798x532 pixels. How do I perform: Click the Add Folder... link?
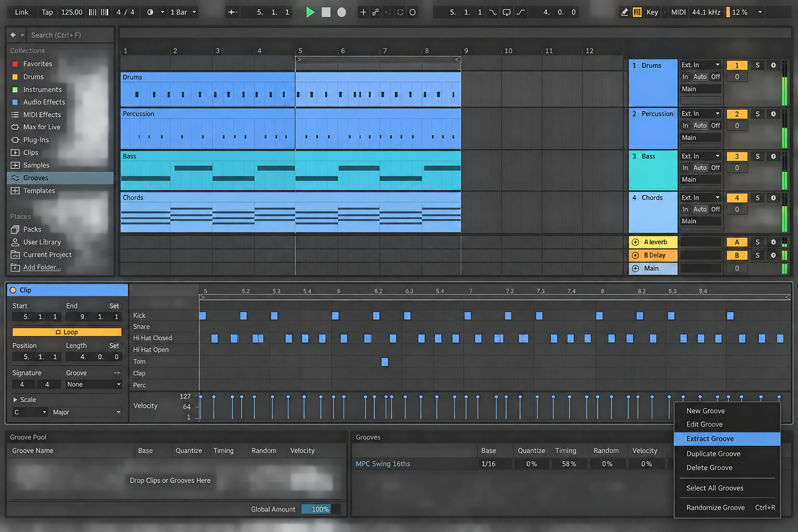pyautogui.click(x=42, y=267)
